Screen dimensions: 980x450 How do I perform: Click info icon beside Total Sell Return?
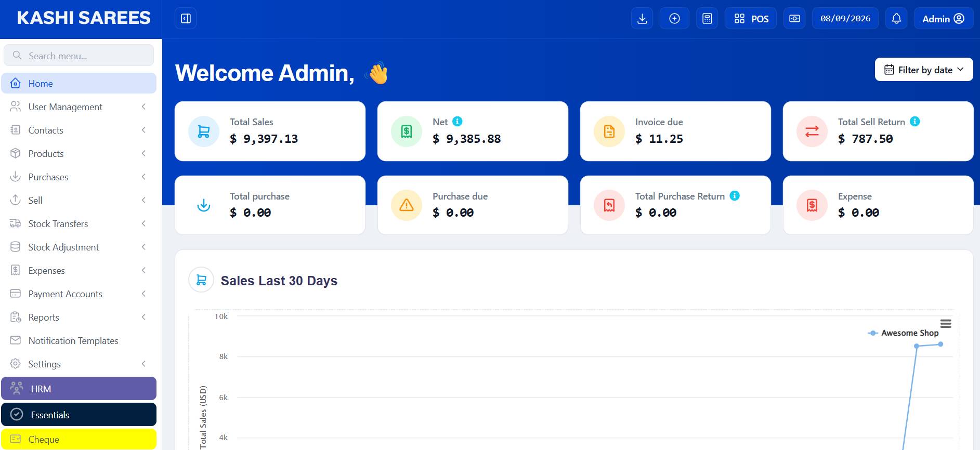(915, 121)
